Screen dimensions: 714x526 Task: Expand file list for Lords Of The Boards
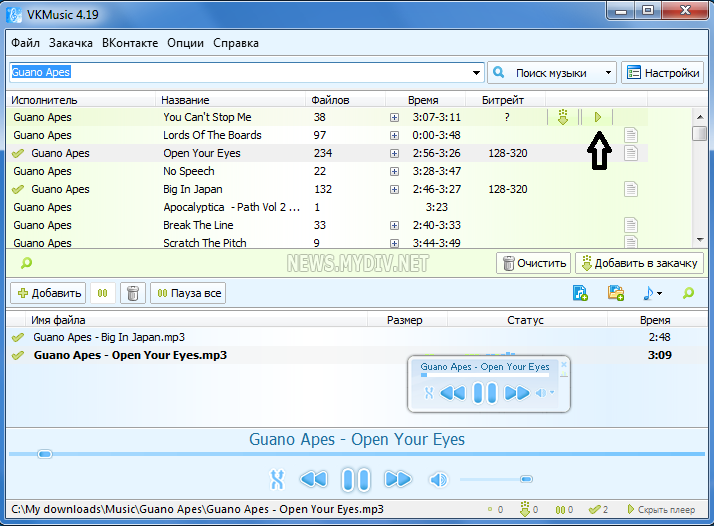click(x=394, y=135)
